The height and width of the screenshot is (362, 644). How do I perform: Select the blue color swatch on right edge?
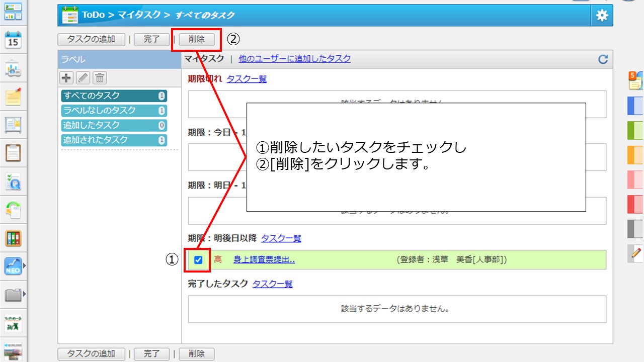(x=635, y=106)
